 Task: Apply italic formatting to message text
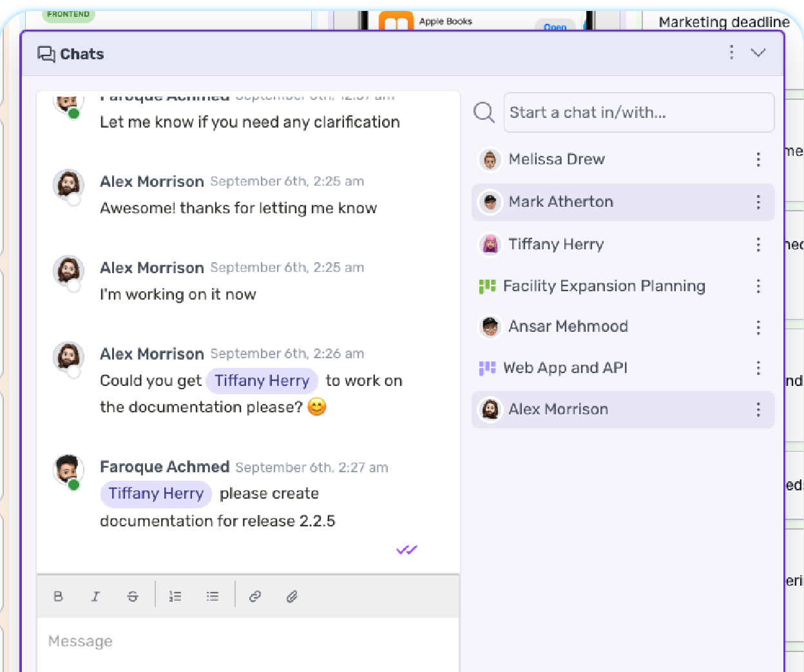point(95,596)
